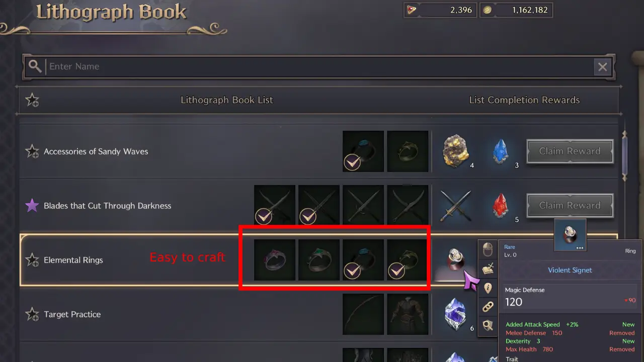
Task: Click the gold ore reward icon
Action: (x=456, y=151)
